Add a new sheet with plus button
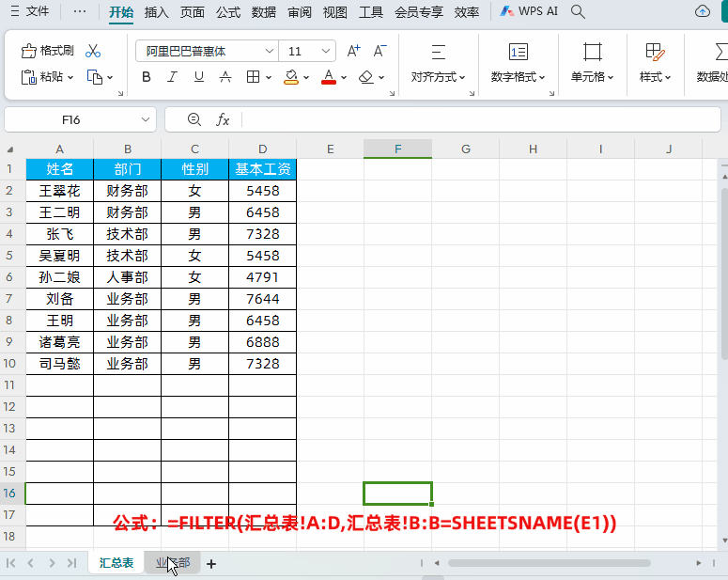728x580 pixels. pyautogui.click(x=211, y=564)
